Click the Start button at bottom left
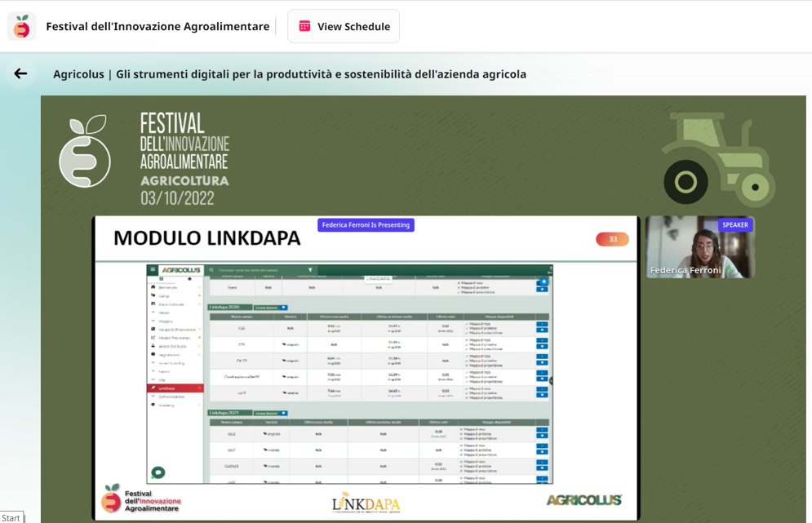This screenshot has width=812, height=523. [x=11, y=518]
